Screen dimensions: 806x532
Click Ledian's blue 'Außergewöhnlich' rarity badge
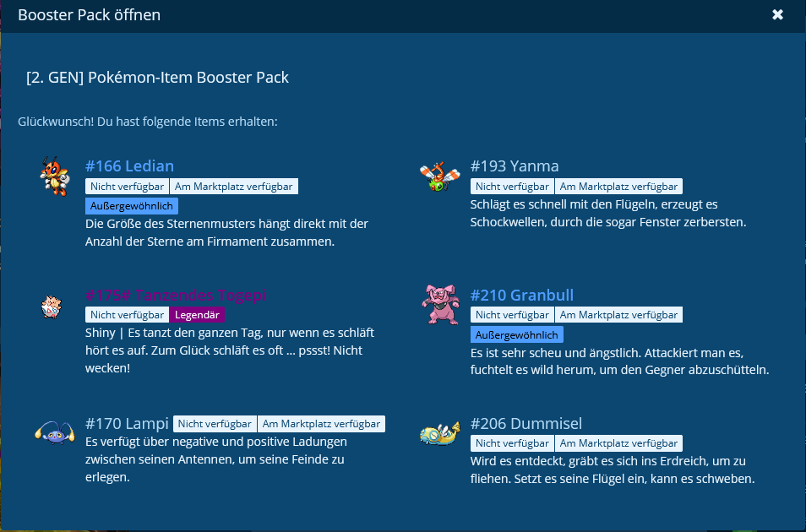(131, 206)
